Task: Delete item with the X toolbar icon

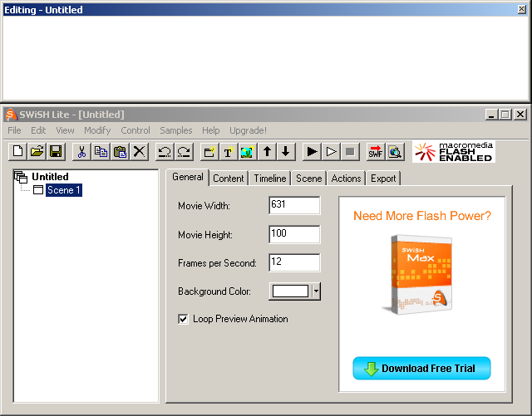Action: click(x=139, y=151)
